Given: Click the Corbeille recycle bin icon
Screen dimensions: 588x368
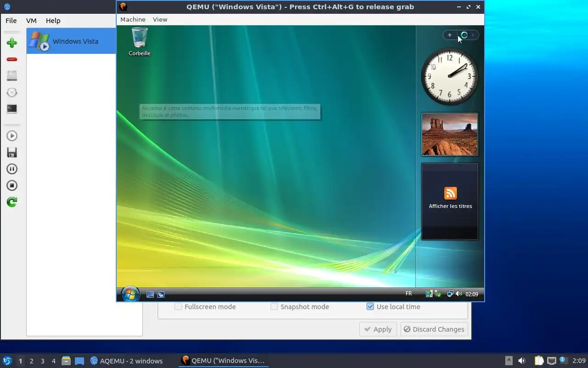Looking at the screenshot, I should [x=140, y=41].
